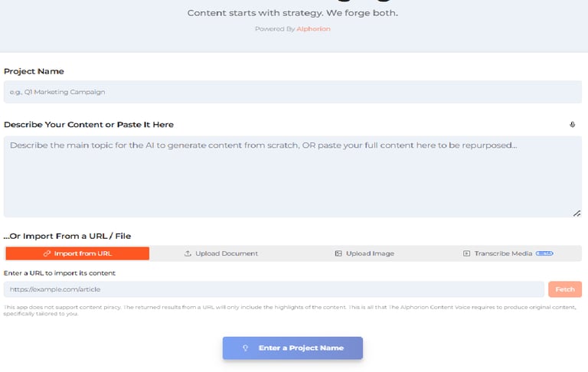The image size is (588, 372).
Task: Click the lightbulb icon on the bottom button
Action: (246, 348)
